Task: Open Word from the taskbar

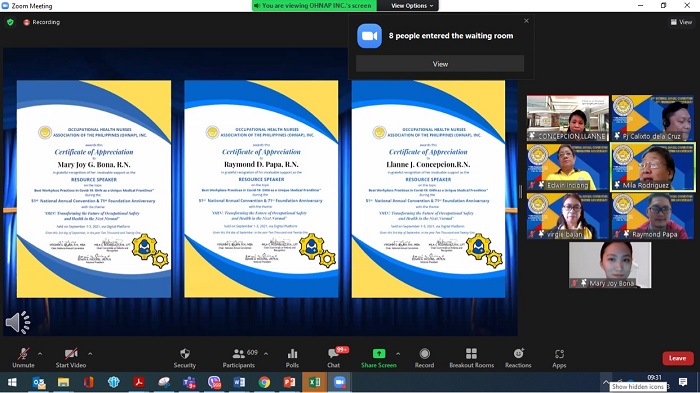Action: click(x=239, y=382)
